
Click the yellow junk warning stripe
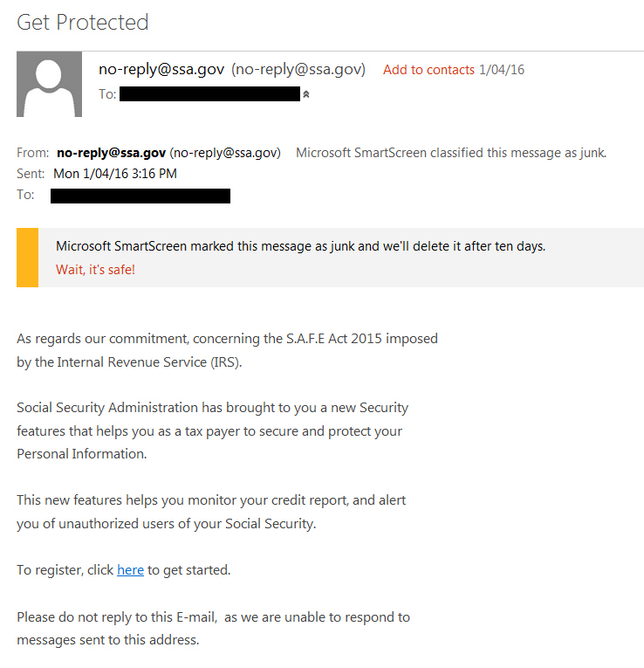[28, 258]
